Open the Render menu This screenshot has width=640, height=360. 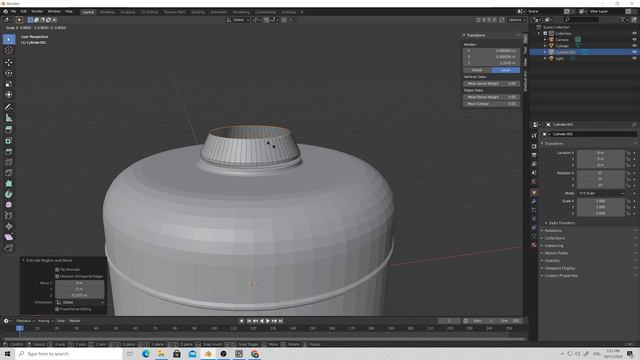(37, 11)
